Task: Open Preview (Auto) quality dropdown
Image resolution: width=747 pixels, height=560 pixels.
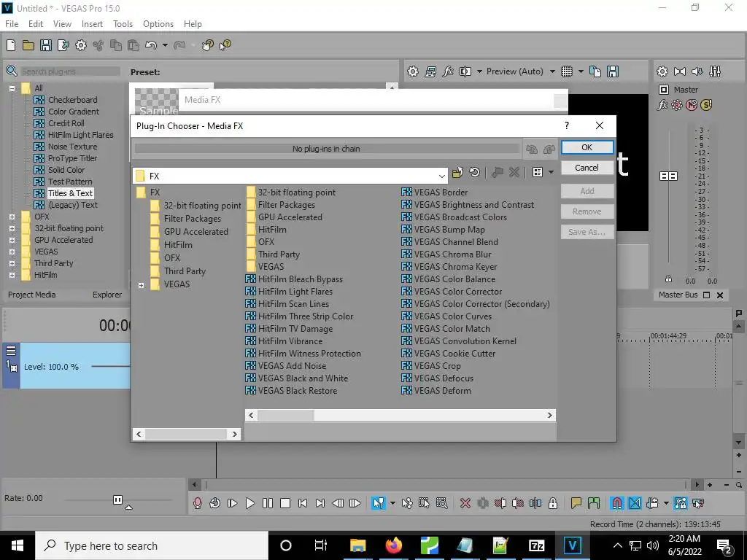Action: click(552, 71)
